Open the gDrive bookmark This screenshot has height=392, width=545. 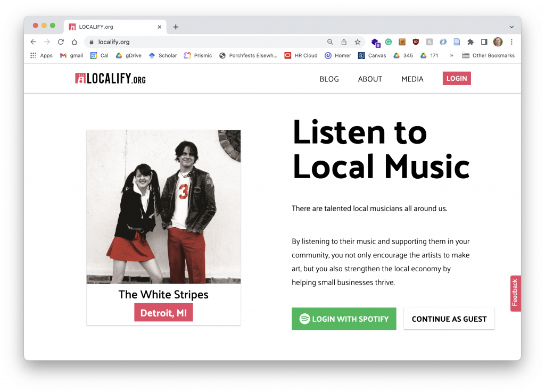pyautogui.click(x=129, y=55)
